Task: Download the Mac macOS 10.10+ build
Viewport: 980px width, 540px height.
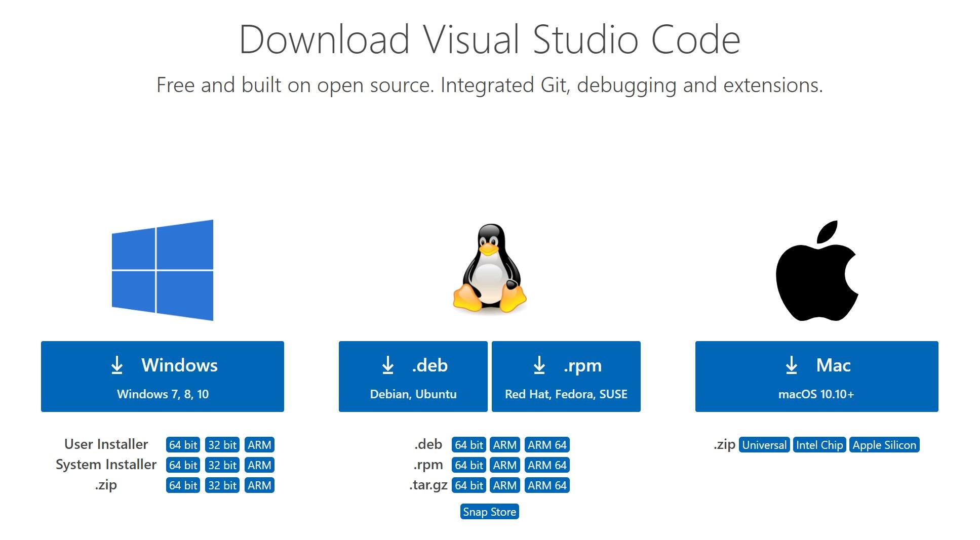Action: (x=817, y=377)
